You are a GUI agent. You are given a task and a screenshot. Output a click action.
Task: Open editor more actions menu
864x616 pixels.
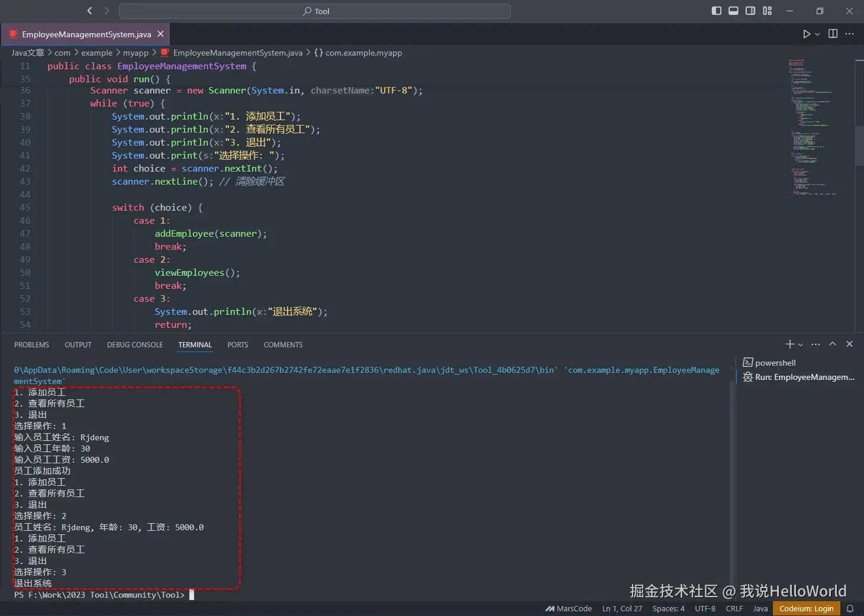pyautogui.click(x=850, y=34)
